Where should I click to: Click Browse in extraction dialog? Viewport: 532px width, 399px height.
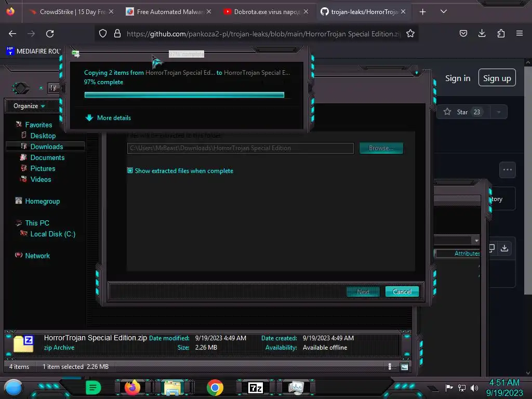tap(381, 148)
